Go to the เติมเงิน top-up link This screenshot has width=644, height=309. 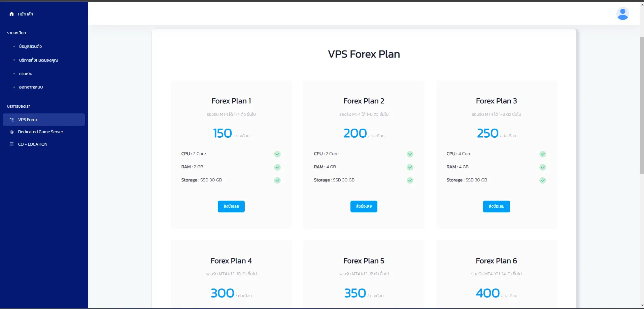[26, 74]
